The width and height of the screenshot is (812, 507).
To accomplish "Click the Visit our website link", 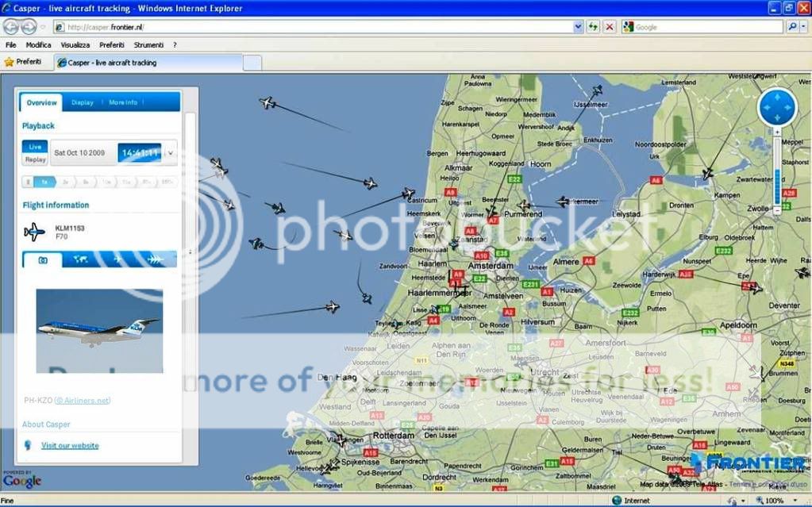I will pyautogui.click(x=70, y=446).
